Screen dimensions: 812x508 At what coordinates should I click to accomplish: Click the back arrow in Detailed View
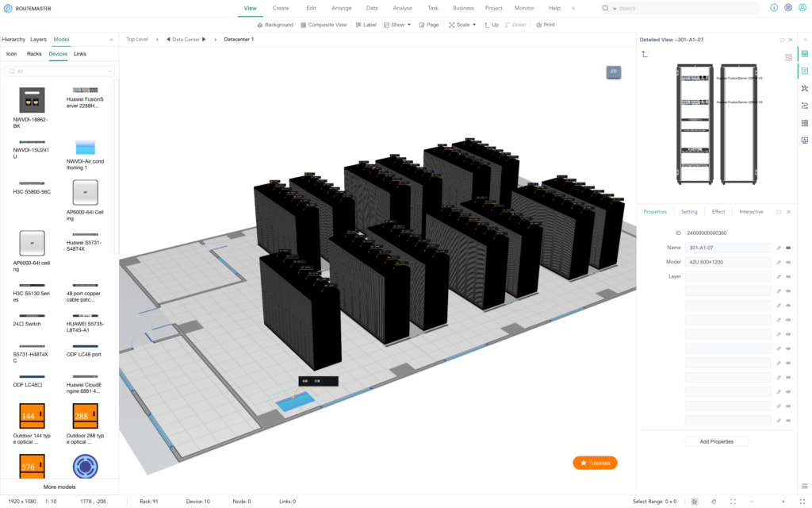(645, 54)
